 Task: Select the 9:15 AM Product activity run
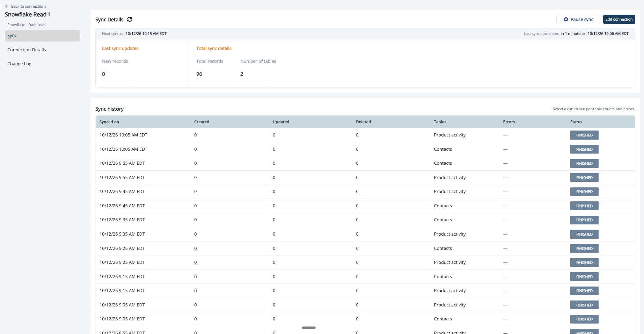click(x=365, y=291)
